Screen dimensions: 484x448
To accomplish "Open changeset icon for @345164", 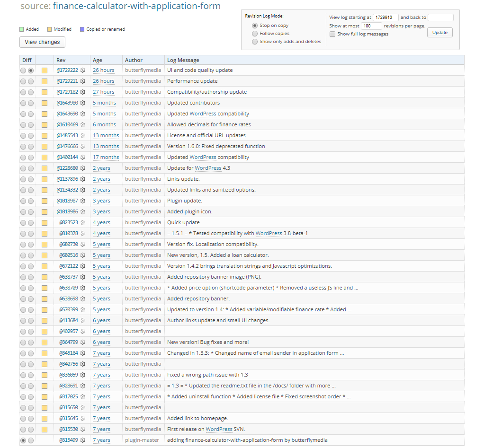I will click(83, 353).
